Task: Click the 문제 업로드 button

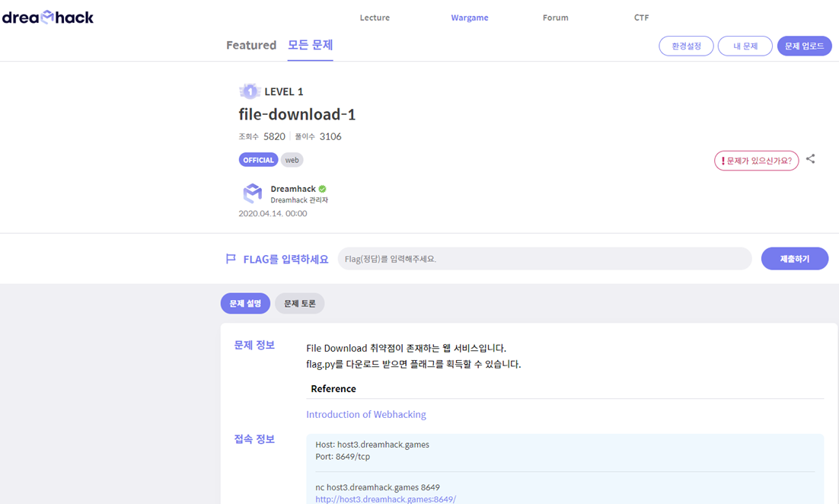Action: [804, 46]
